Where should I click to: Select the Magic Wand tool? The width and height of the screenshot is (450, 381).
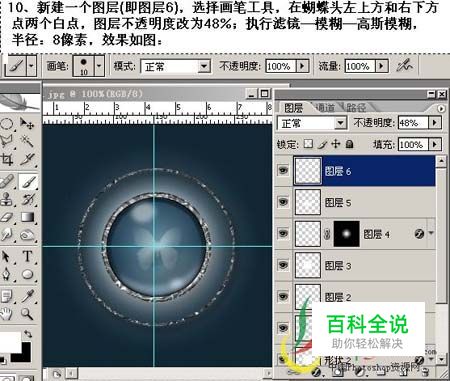pyautogui.click(x=27, y=141)
